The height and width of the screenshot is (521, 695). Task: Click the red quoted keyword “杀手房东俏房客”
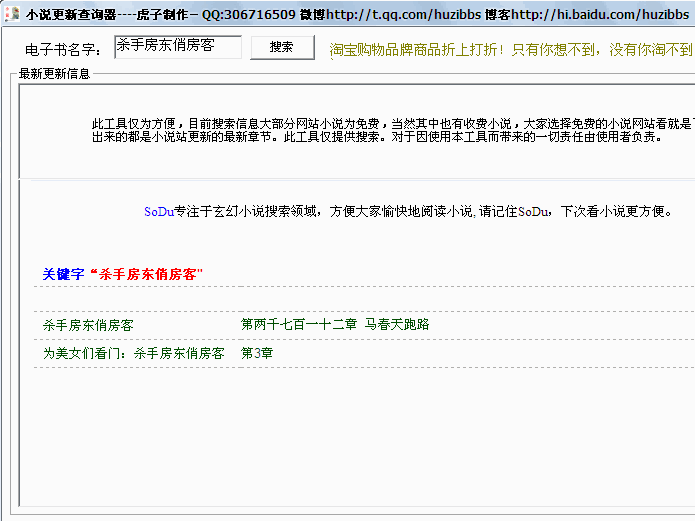146,274
